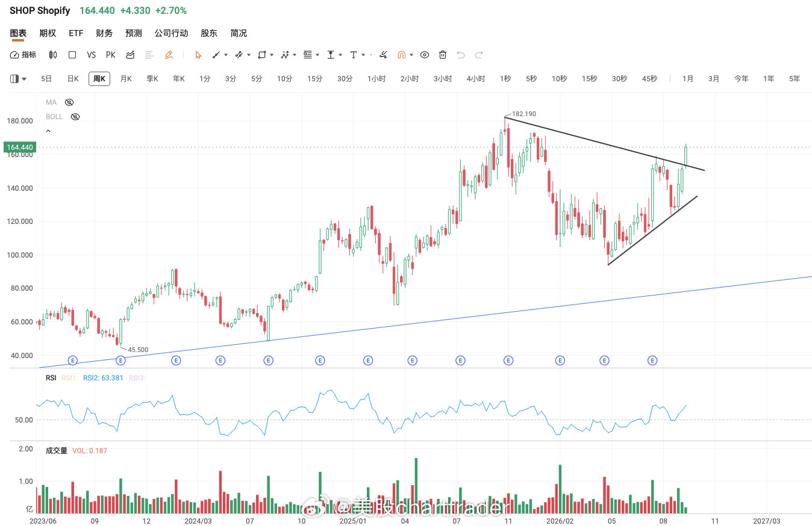Open the line drawing tool dropdown arrow
Screen dimensions: 812x526
click(226, 55)
